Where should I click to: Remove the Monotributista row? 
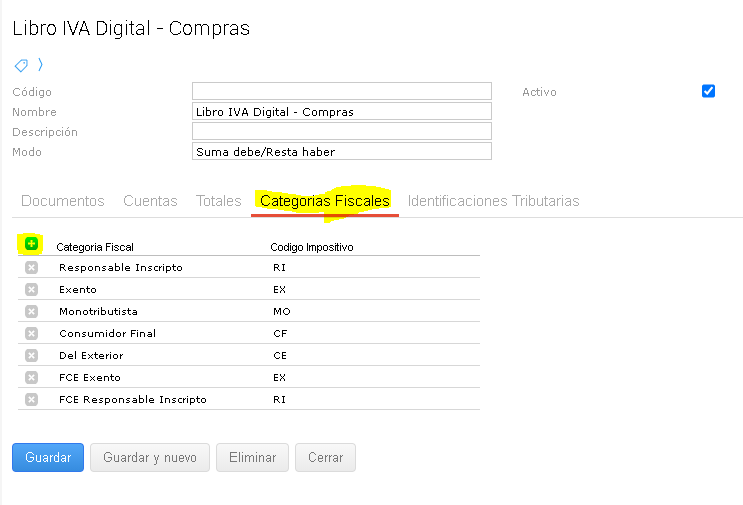coord(31,312)
